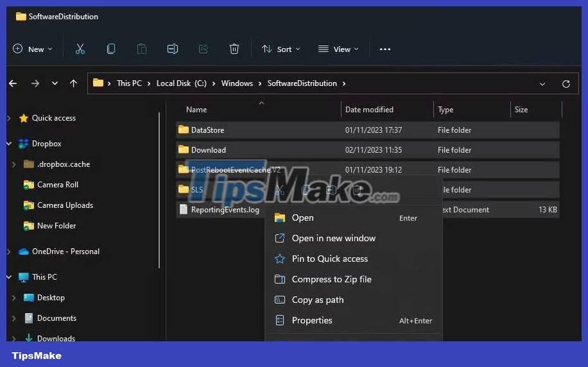
Task: Choose Open in new window
Action: 354,239
